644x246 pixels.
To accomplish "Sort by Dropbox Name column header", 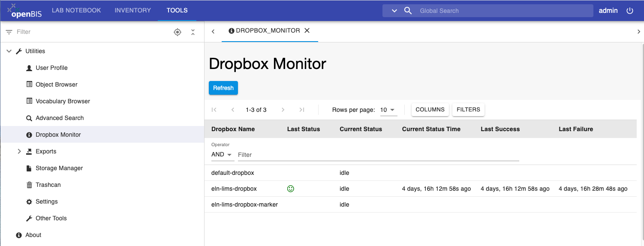I will (233, 129).
